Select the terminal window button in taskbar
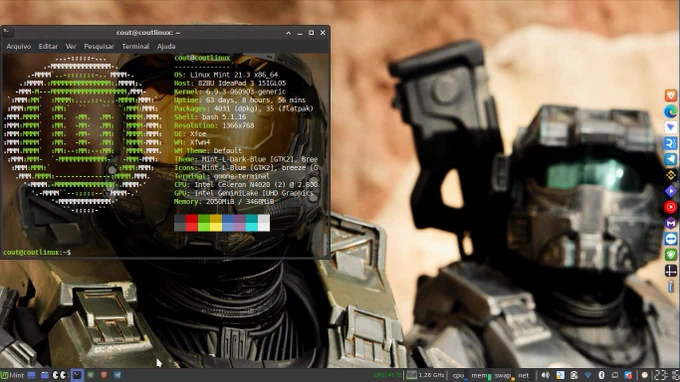The image size is (680, 382). (x=77, y=375)
